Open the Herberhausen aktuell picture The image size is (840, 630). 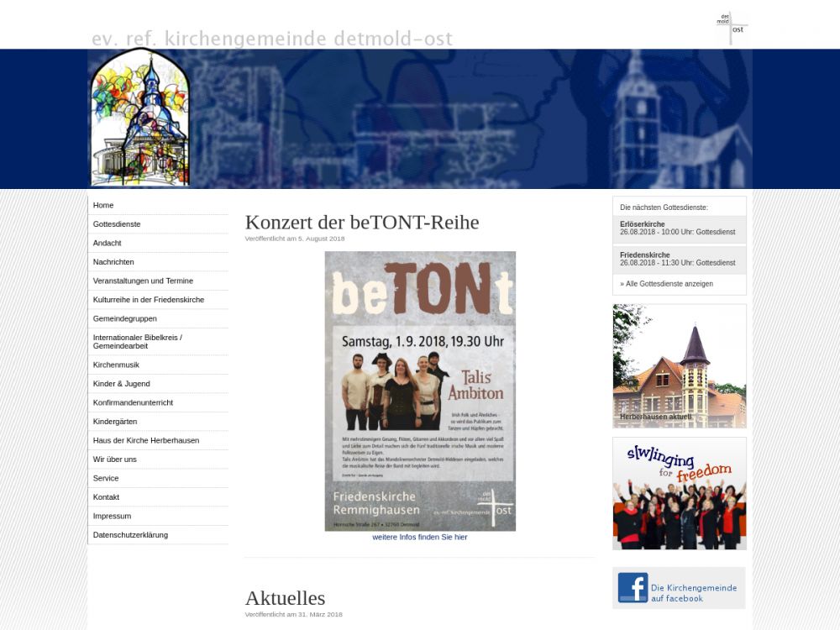pos(680,366)
